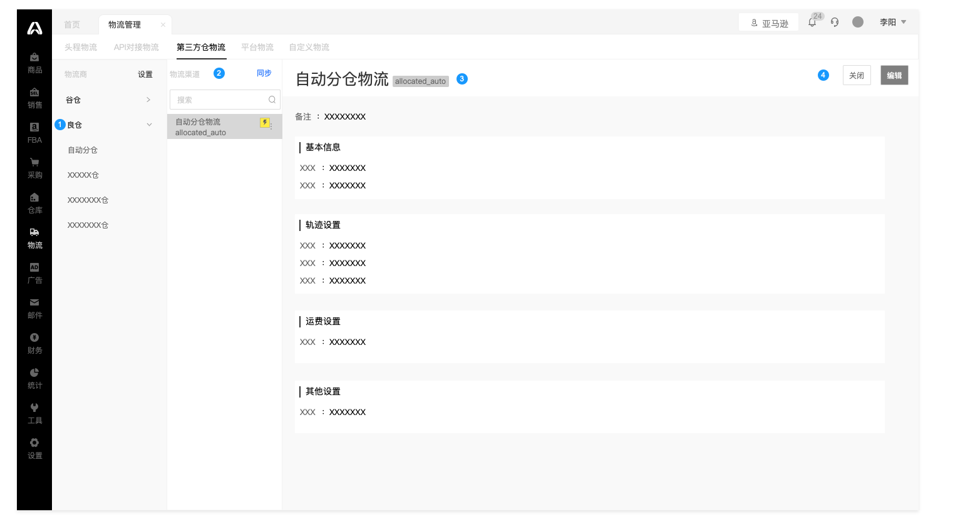Viewport: 980px width, 524px height.
Task: Select XXXXX仓 warehouse
Action: pos(83,175)
